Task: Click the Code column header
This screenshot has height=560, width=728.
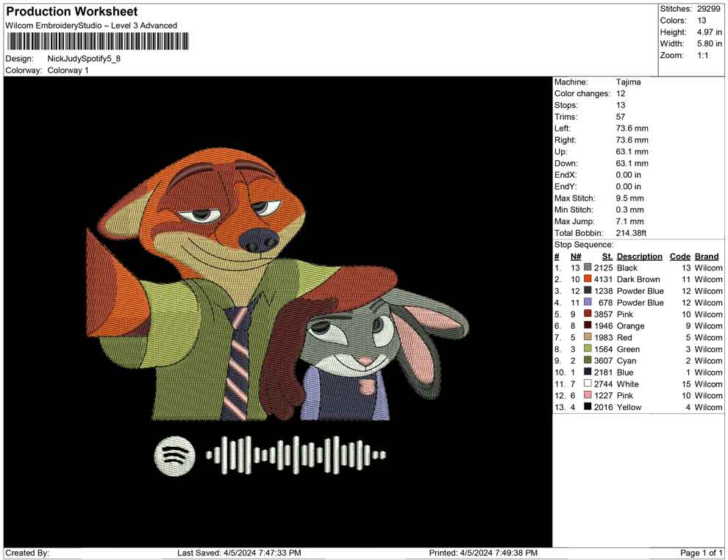Action: coord(679,256)
